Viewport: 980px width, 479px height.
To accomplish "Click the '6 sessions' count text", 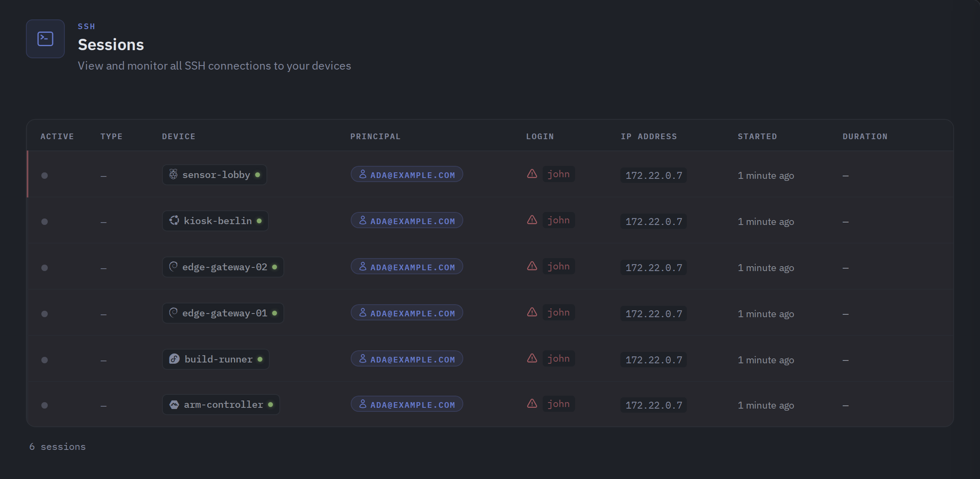I will click(x=58, y=447).
